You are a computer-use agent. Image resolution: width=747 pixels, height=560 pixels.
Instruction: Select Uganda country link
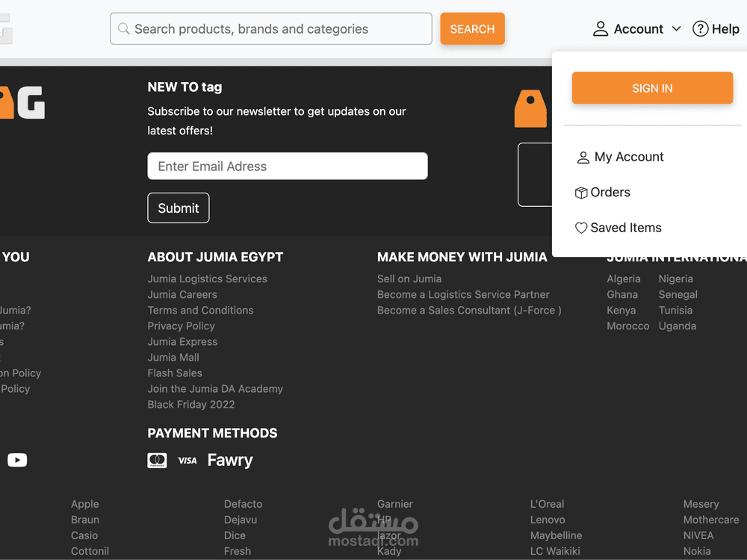point(678,326)
